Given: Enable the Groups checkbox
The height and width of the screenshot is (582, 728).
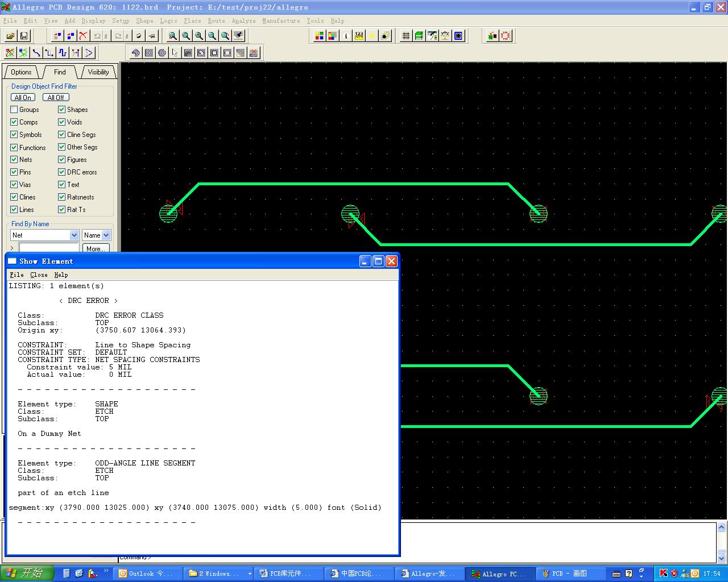Looking at the screenshot, I should point(14,110).
